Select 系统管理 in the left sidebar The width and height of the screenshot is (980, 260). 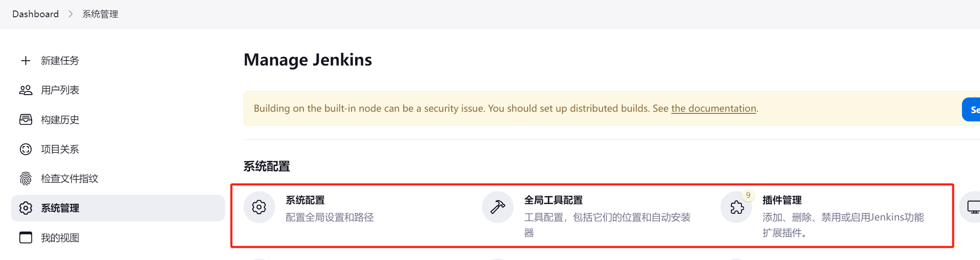(60, 208)
